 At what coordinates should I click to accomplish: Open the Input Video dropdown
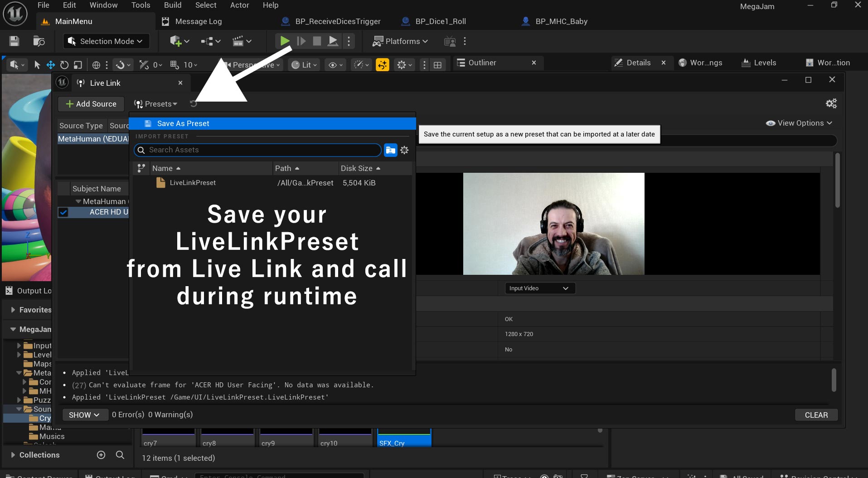[x=539, y=288]
